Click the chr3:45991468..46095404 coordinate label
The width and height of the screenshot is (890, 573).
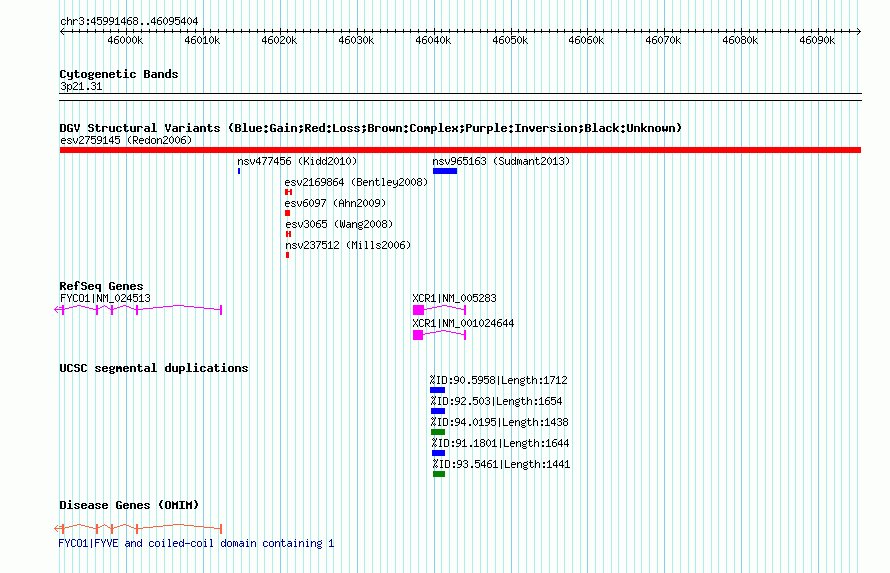129,21
